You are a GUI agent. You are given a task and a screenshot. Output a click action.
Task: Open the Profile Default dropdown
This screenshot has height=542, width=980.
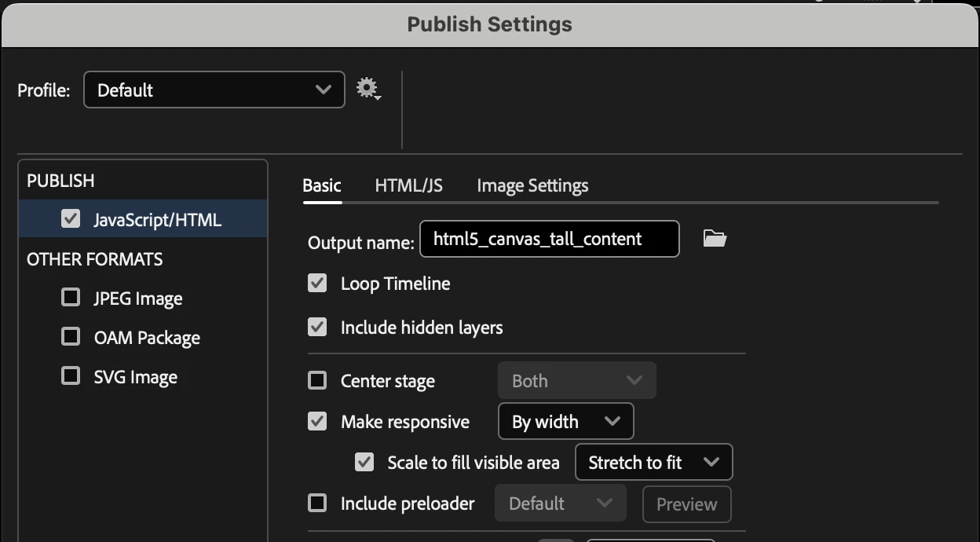tap(214, 90)
